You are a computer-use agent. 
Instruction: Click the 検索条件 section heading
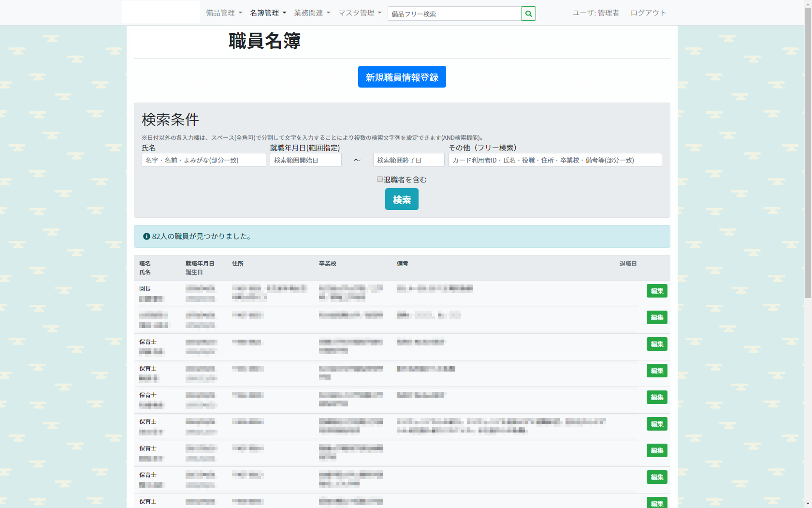(171, 120)
